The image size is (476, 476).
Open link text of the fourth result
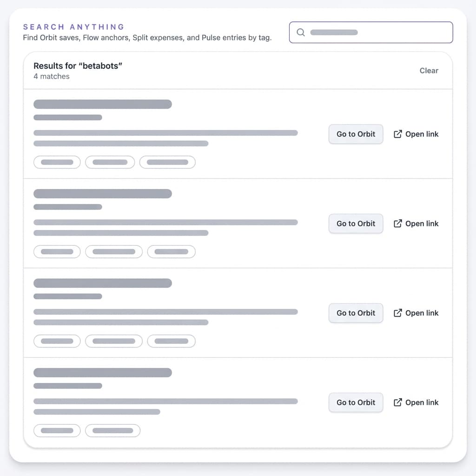pyautogui.click(x=422, y=403)
